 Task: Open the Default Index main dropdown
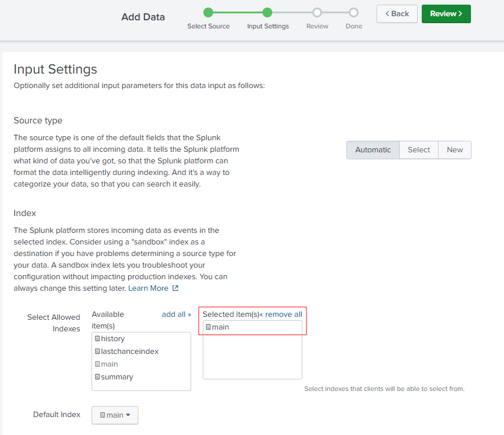pos(115,415)
